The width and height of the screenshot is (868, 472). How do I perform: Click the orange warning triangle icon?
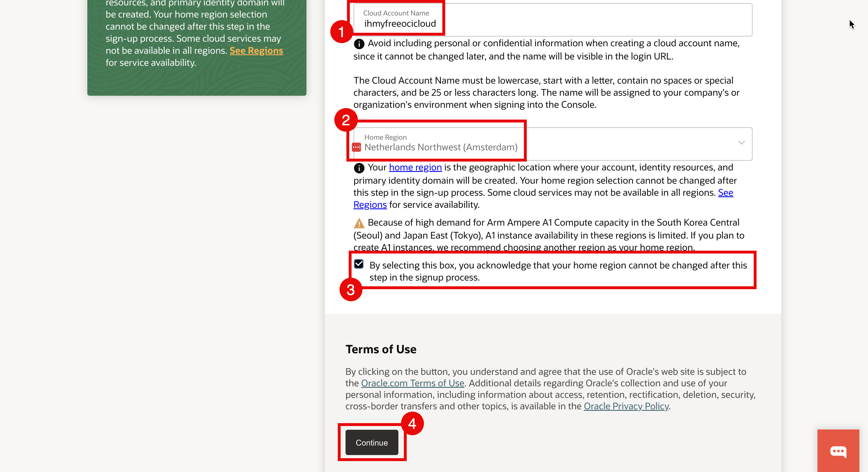click(x=359, y=223)
